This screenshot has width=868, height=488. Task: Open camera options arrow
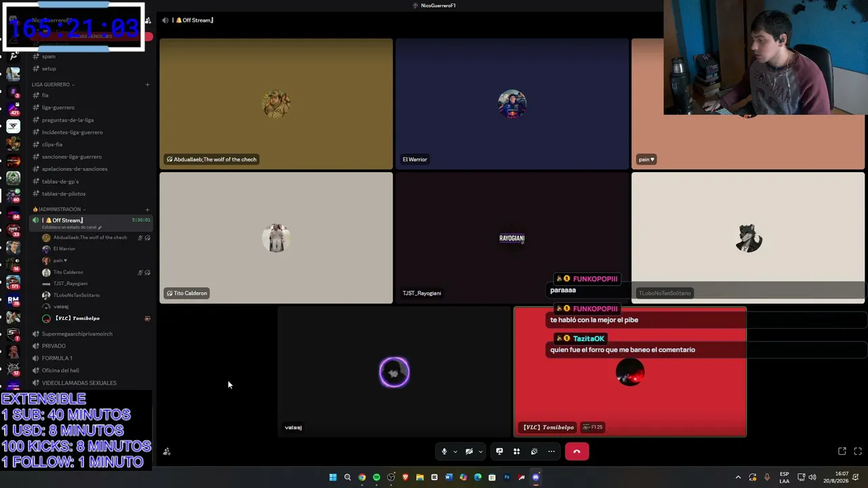(480, 451)
